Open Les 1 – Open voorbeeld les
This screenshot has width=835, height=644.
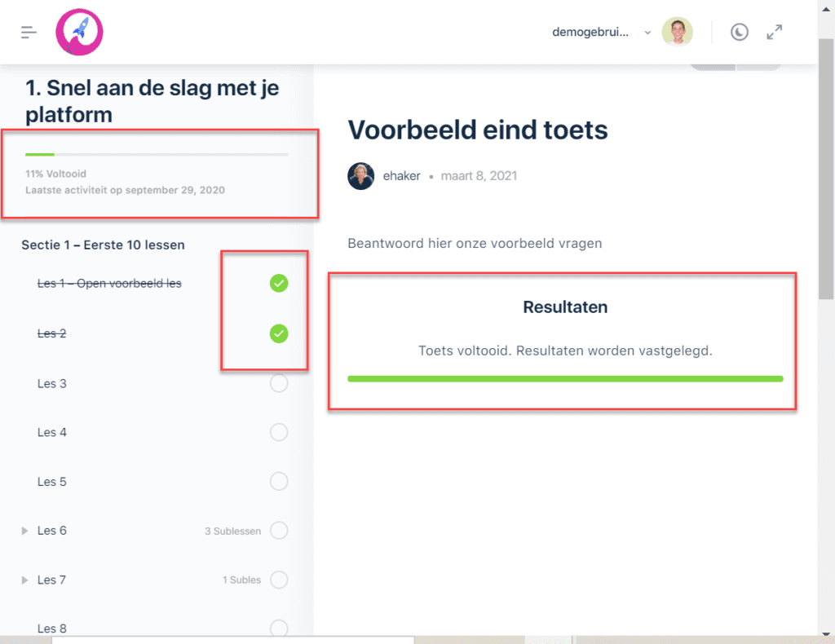(x=109, y=283)
